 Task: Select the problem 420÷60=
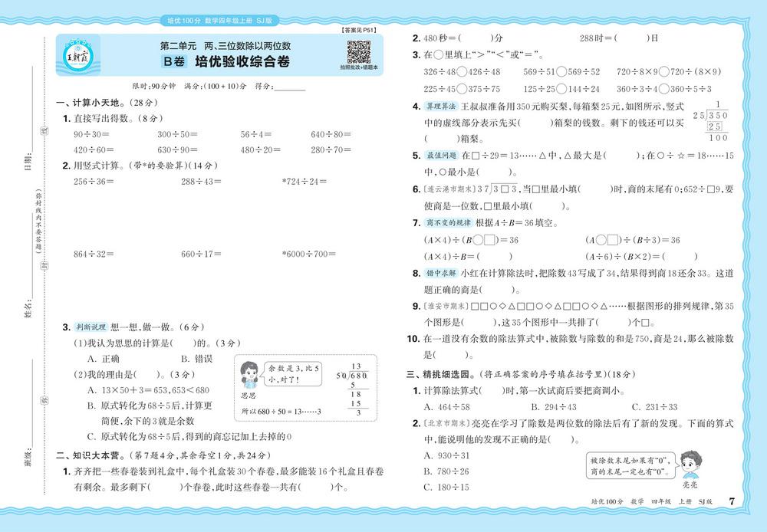tap(94, 149)
